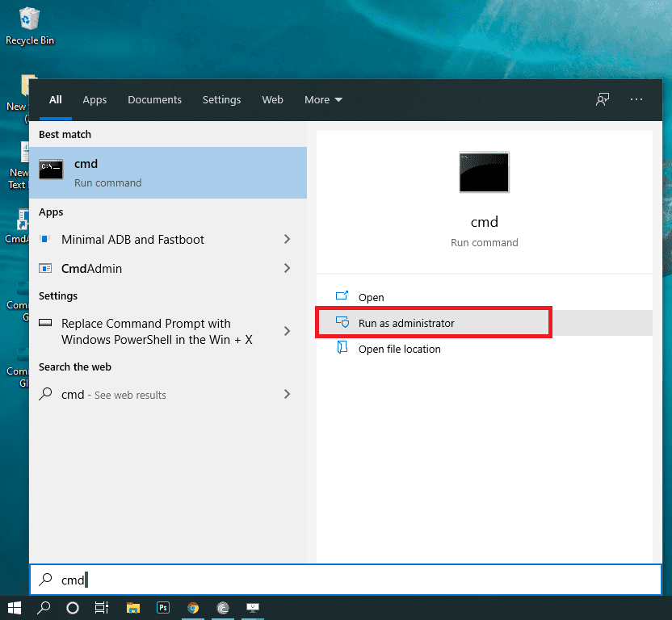The width and height of the screenshot is (672, 620).
Task: Open file location of cmd
Action: [x=399, y=349]
